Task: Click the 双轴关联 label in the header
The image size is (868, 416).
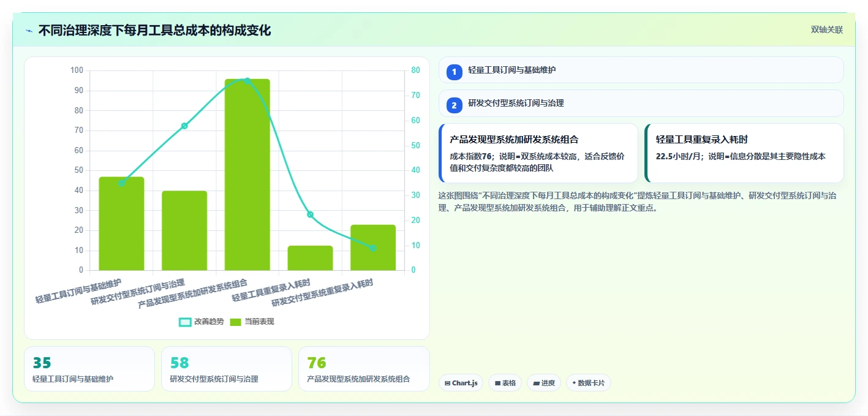Action: click(x=827, y=30)
